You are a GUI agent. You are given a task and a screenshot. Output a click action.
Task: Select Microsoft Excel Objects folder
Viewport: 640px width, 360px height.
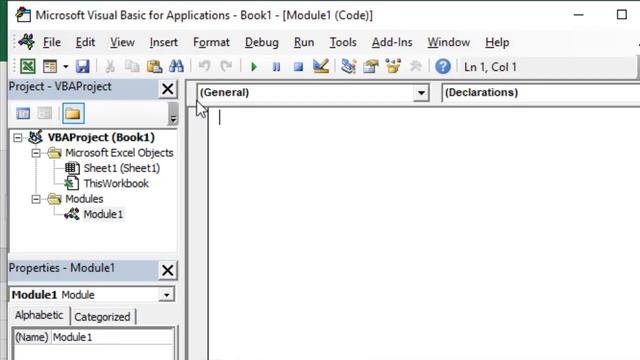119,153
